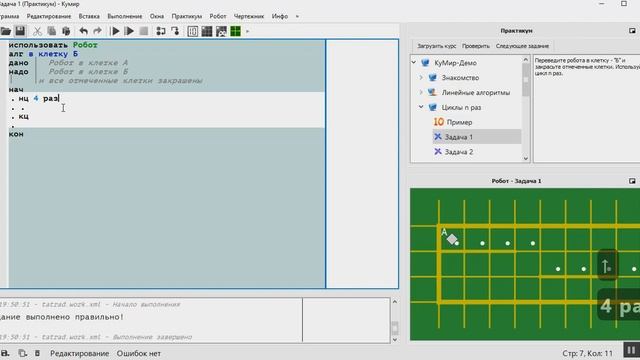Collapse the Циклы n раз node
Image resolution: width=640 pixels, height=360 pixels.
pyautogui.click(x=421, y=107)
